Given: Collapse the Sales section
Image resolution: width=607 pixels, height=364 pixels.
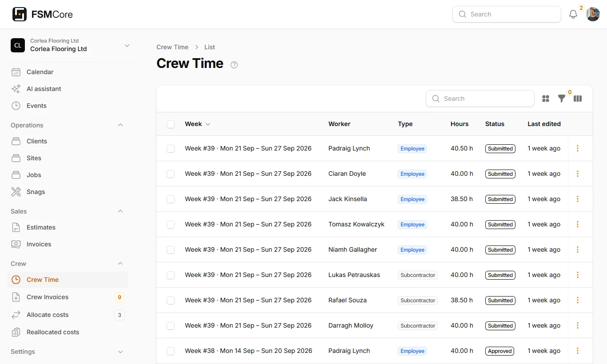Looking at the screenshot, I should click(120, 211).
